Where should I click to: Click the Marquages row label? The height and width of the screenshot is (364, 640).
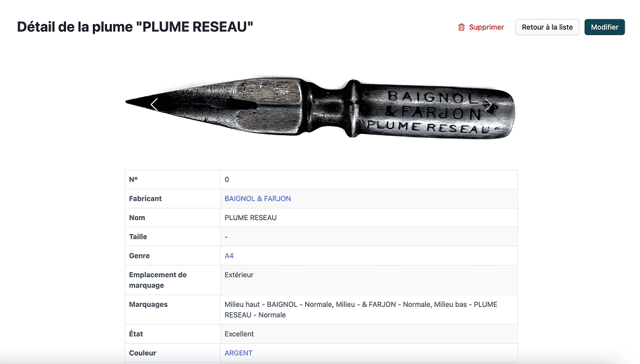coord(148,305)
